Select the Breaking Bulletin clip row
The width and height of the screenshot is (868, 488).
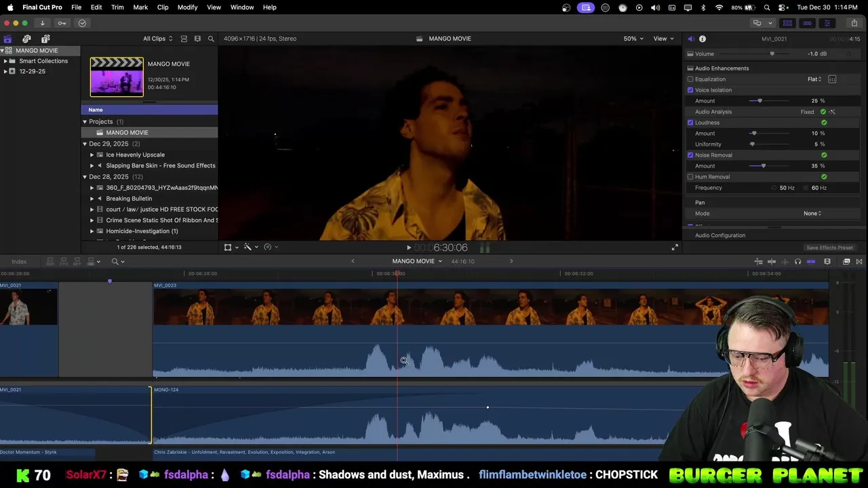coord(149,199)
